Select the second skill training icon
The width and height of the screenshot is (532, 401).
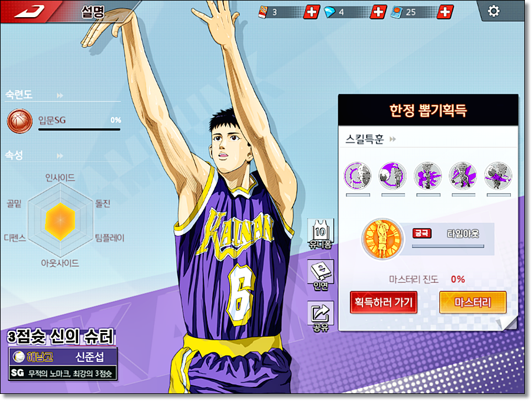[x=392, y=175]
